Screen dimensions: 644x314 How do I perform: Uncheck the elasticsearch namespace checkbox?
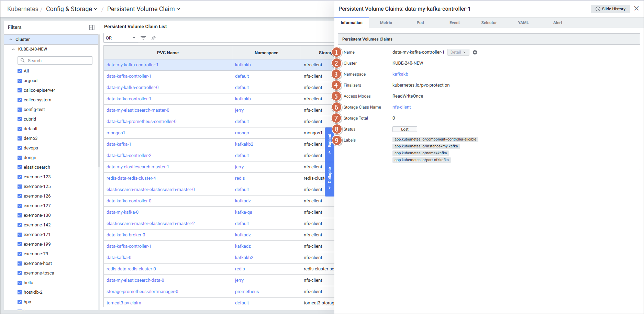coord(20,167)
